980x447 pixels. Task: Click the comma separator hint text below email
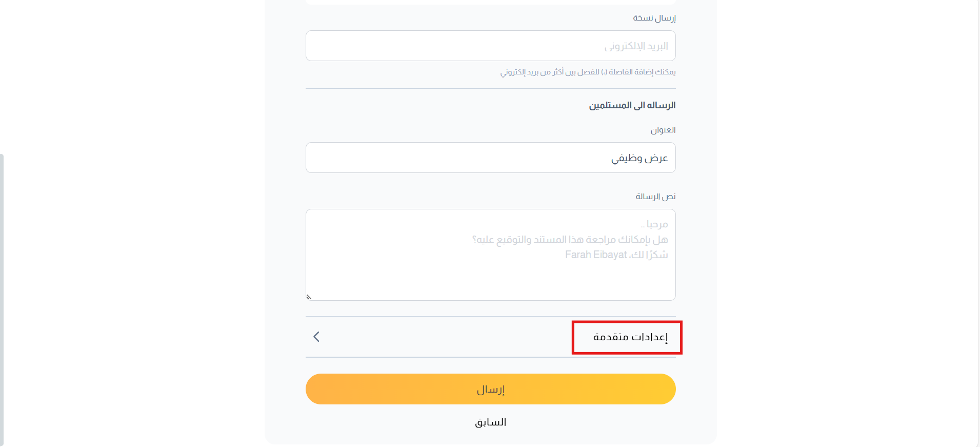tap(588, 72)
